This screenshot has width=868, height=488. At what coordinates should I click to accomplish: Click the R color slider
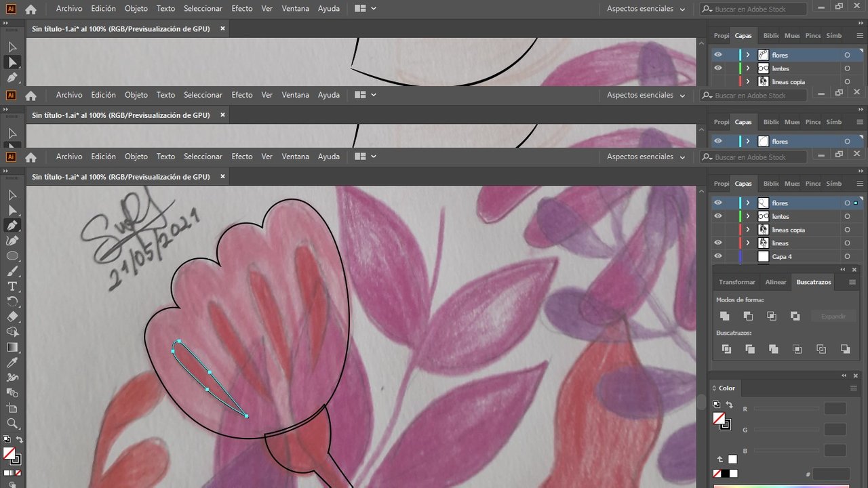pyautogui.click(x=787, y=409)
